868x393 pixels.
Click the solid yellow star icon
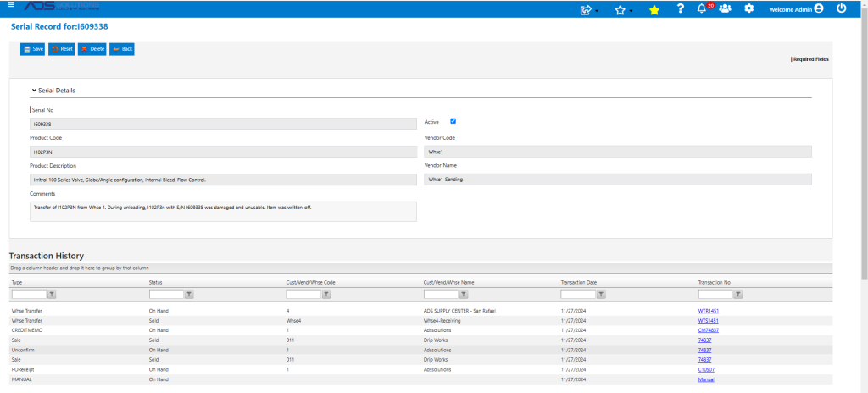[x=654, y=10]
